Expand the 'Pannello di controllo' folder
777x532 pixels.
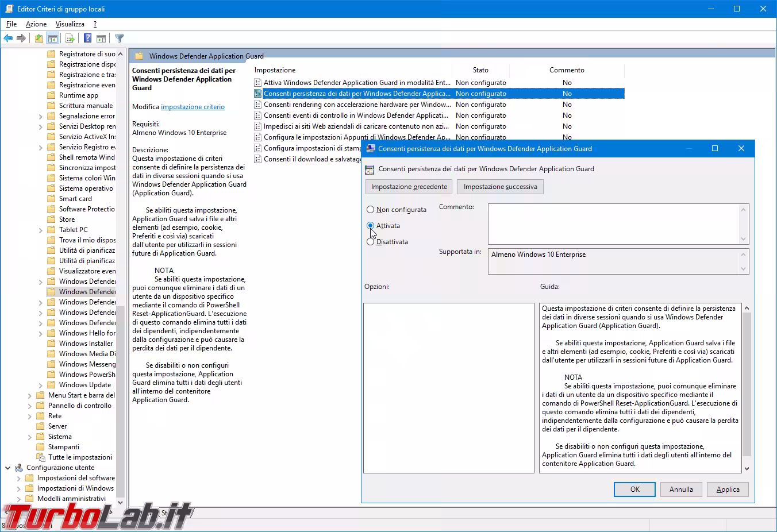[30, 406]
